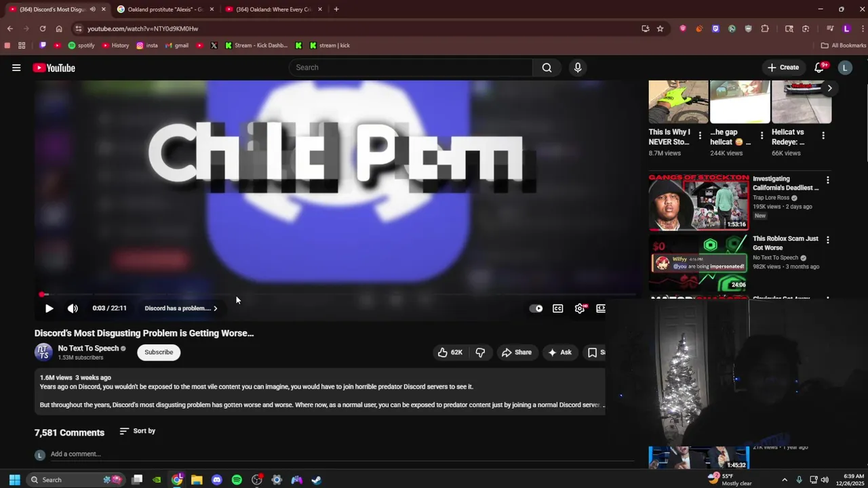Open a new browser tab
868x488 pixels.
pos(336,9)
